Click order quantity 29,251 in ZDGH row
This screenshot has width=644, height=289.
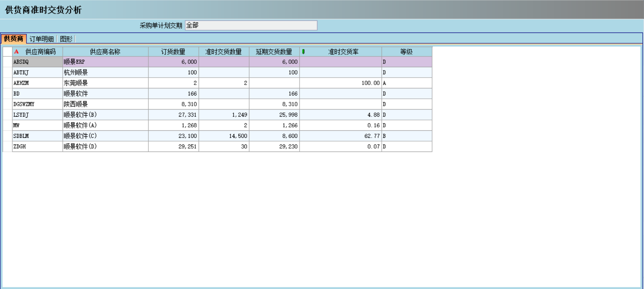(173, 147)
